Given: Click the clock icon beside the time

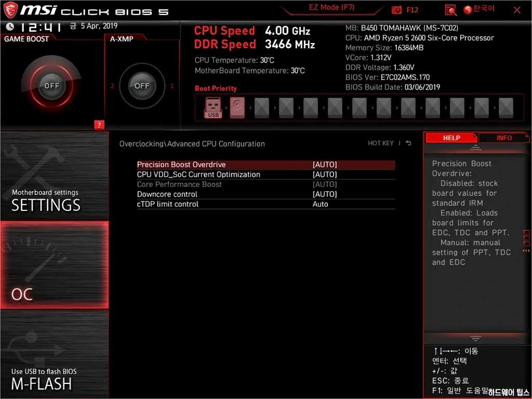Looking at the screenshot, I should point(10,26).
